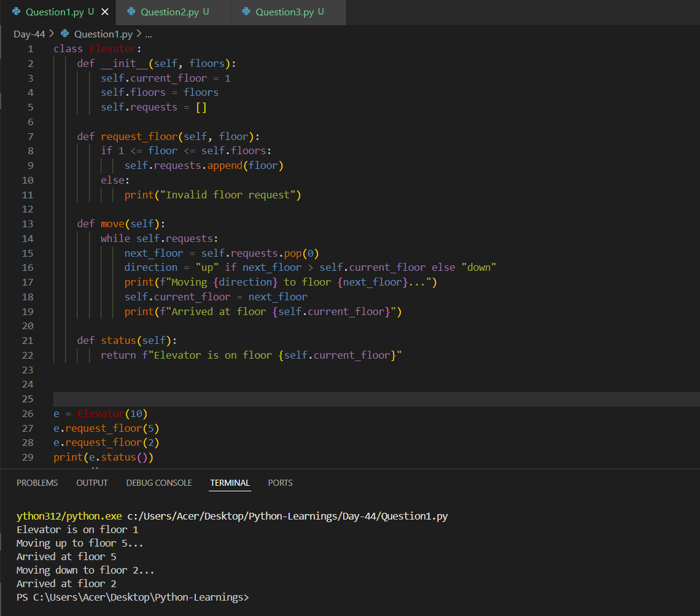This screenshot has width=700, height=616.
Task: Click the 'print("Invalid floor request")' line
Action: (212, 195)
